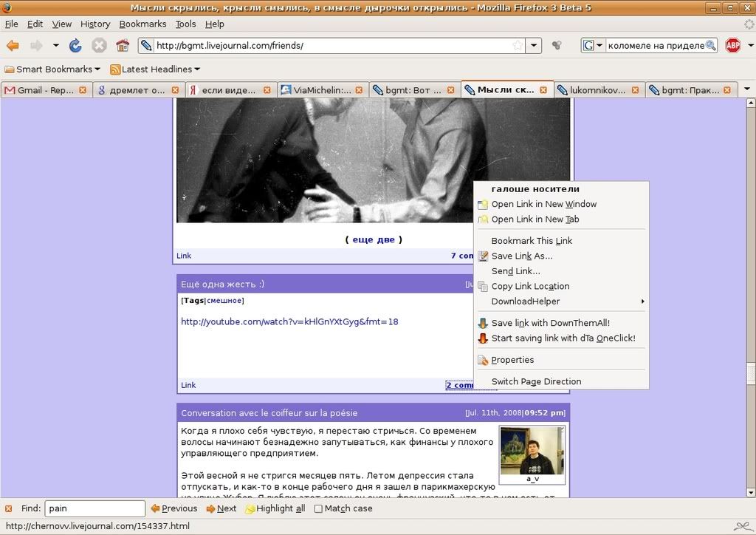Enable the Match case checkbox

pyautogui.click(x=318, y=508)
